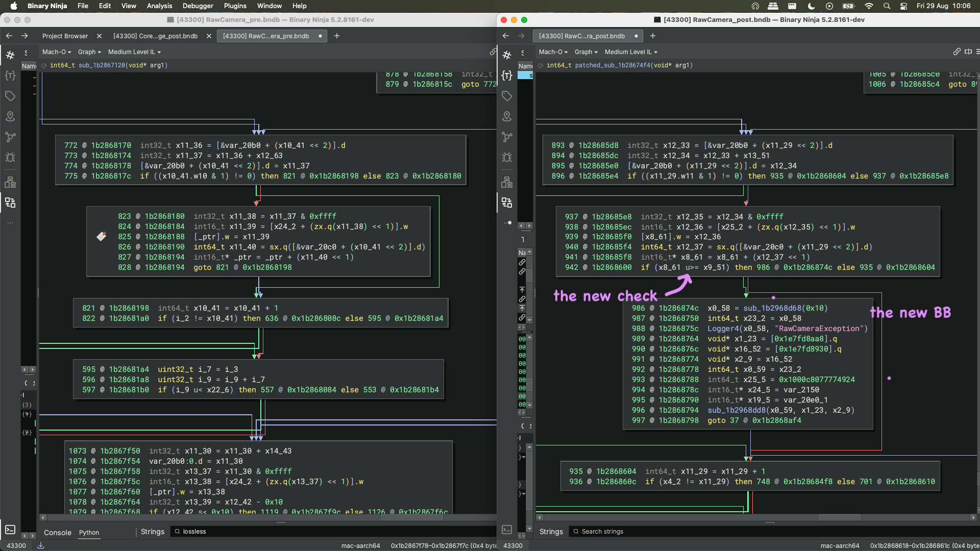Open Cross References icon in right window sidebar
Viewport: 980px width, 551px height.
(507, 203)
